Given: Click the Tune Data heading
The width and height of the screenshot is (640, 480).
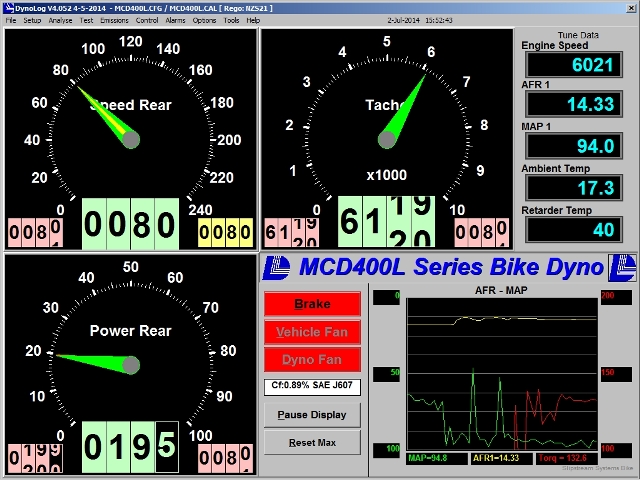Looking at the screenshot, I should pyautogui.click(x=578, y=35).
